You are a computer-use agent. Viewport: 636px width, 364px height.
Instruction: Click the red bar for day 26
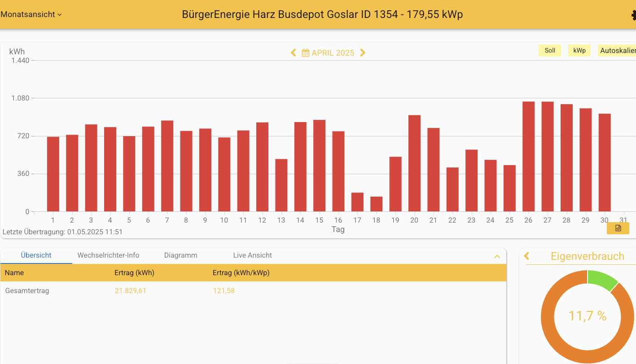click(x=528, y=156)
